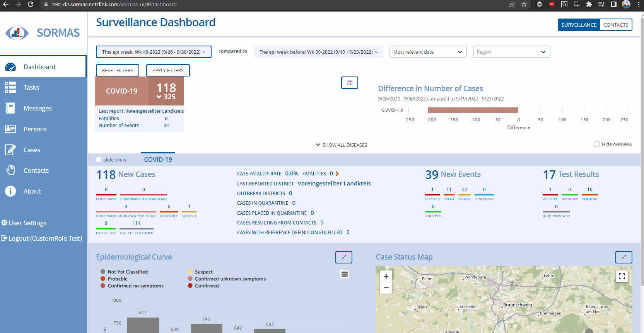
Task: Open Most relevant date dropdown
Action: pyautogui.click(x=428, y=52)
